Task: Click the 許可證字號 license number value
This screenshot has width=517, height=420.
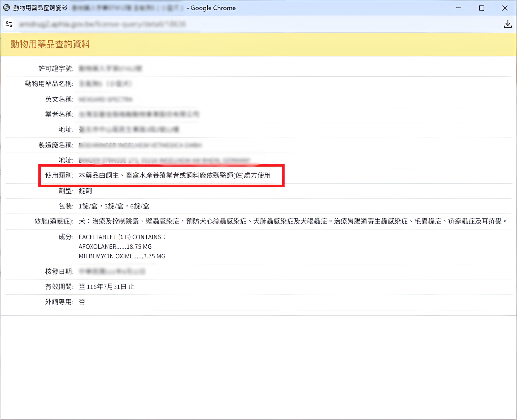Action: pos(111,68)
